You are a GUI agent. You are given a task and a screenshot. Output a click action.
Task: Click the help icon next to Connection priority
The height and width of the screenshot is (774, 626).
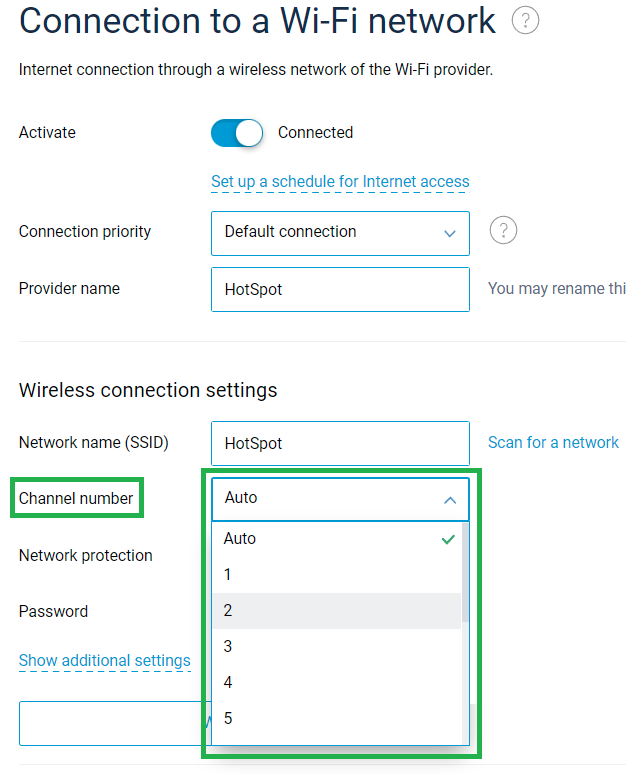pyautogui.click(x=503, y=231)
